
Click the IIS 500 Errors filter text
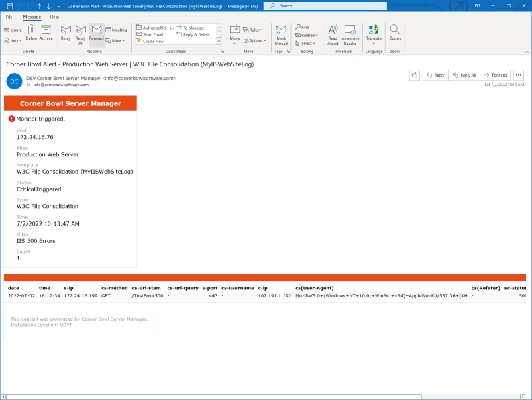click(x=36, y=241)
